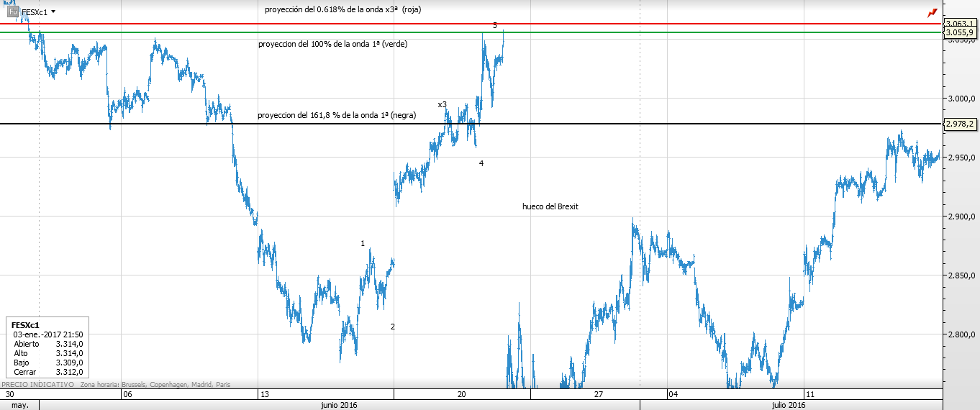This screenshot has height=410, width=980.
Task: Click the FESXc1 title in the data box
Action: [25, 325]
